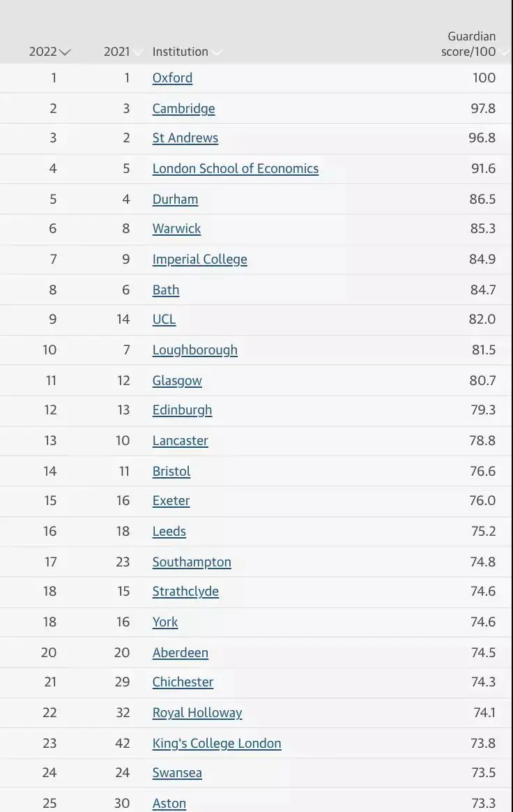Open Royal Holloway link
The width and height of the screenshot is (513, 812).
point(197,713)
